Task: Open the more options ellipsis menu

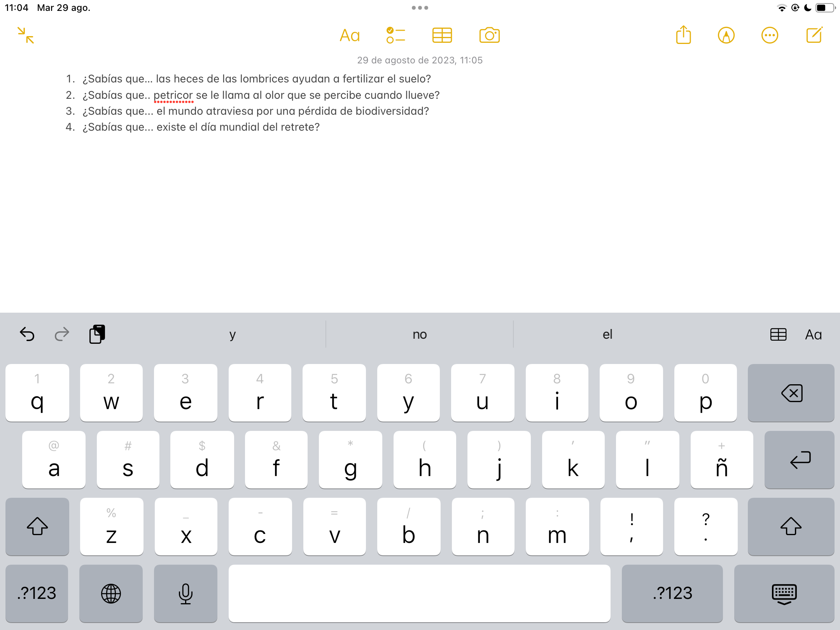Action: coord(770,35)
